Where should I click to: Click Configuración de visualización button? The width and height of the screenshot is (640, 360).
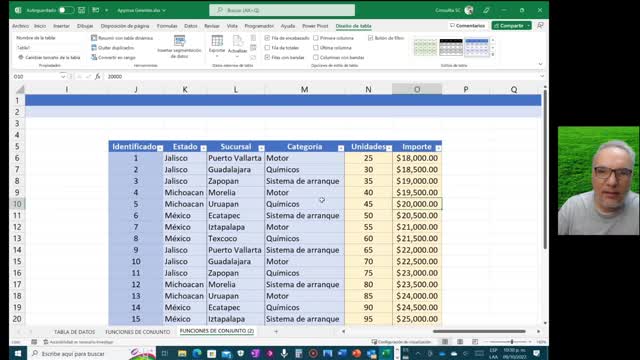pyautogui.click(x=401, y=342)
